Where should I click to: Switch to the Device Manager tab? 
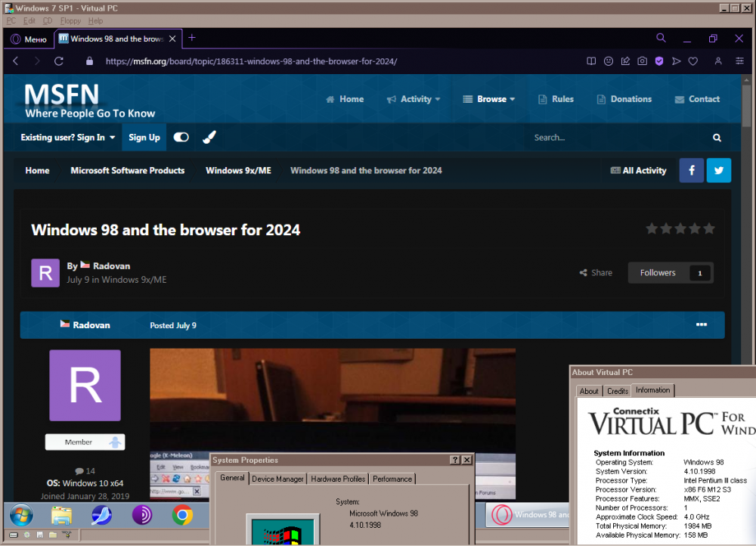tap(277, 479)
